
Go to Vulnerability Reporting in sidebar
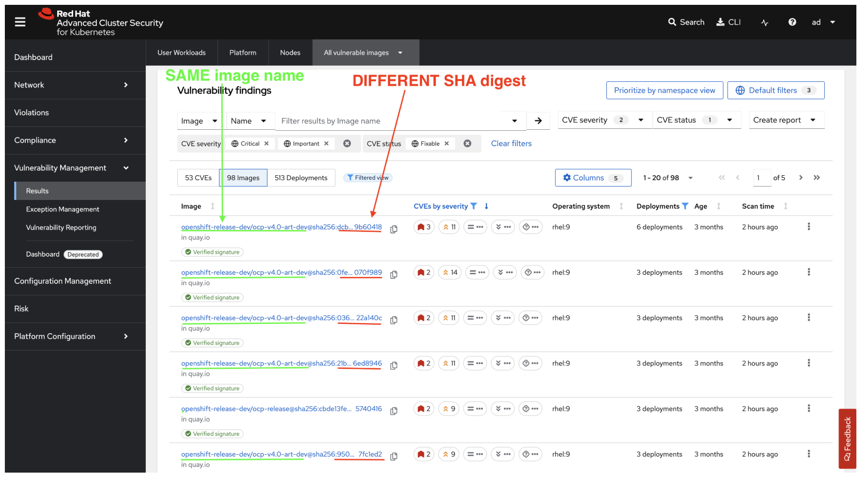click(x=61, y=228)
